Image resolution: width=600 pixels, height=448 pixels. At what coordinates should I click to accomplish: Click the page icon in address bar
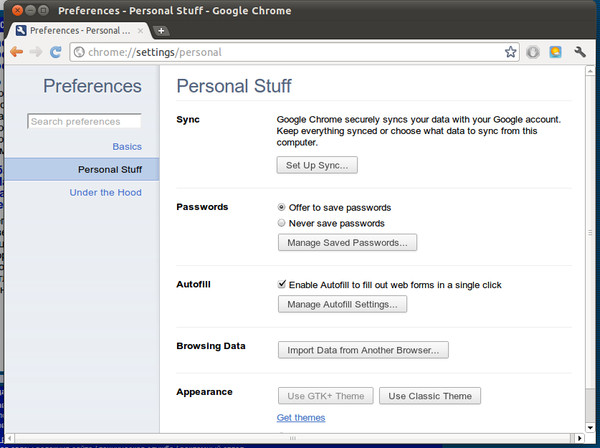(x=79, y=52)
